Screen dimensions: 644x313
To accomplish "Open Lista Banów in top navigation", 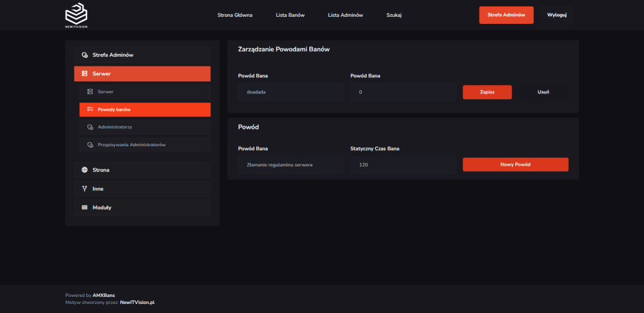I will [x=290, y=15].
